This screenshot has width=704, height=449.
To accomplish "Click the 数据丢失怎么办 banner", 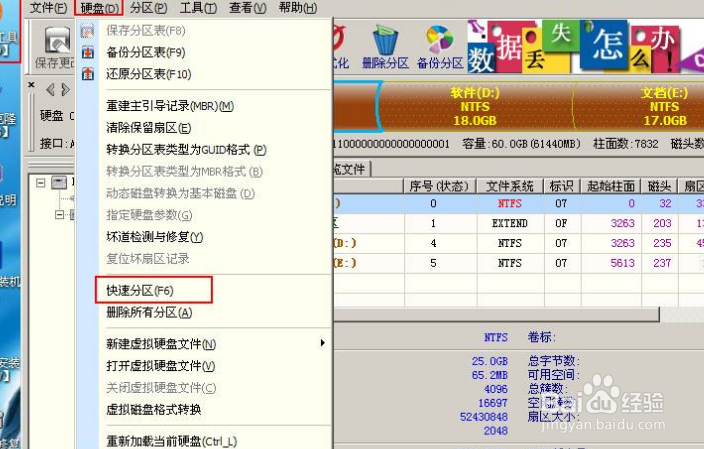I will click(x=585, y=46).
